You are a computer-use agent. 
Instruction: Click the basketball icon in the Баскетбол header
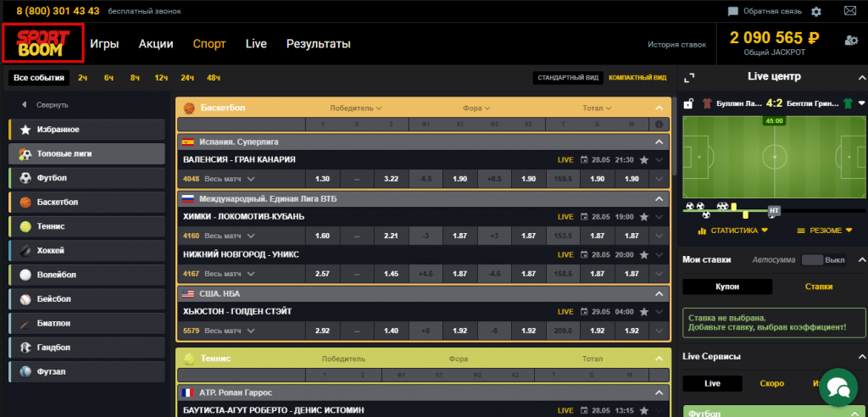(189, 108)
